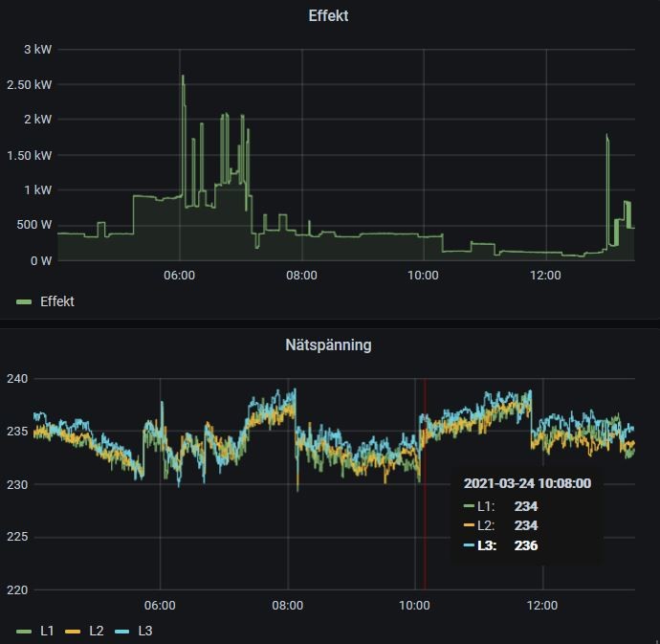Toggle the Effekt series legend label

tap(56, 301)
